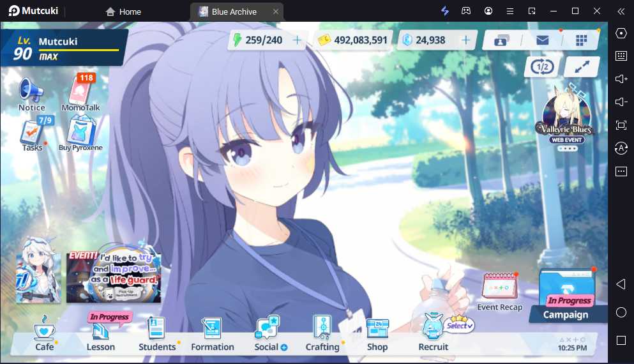
Task: Expand the Select dropdown above Recruit
Action: point(460,325)
